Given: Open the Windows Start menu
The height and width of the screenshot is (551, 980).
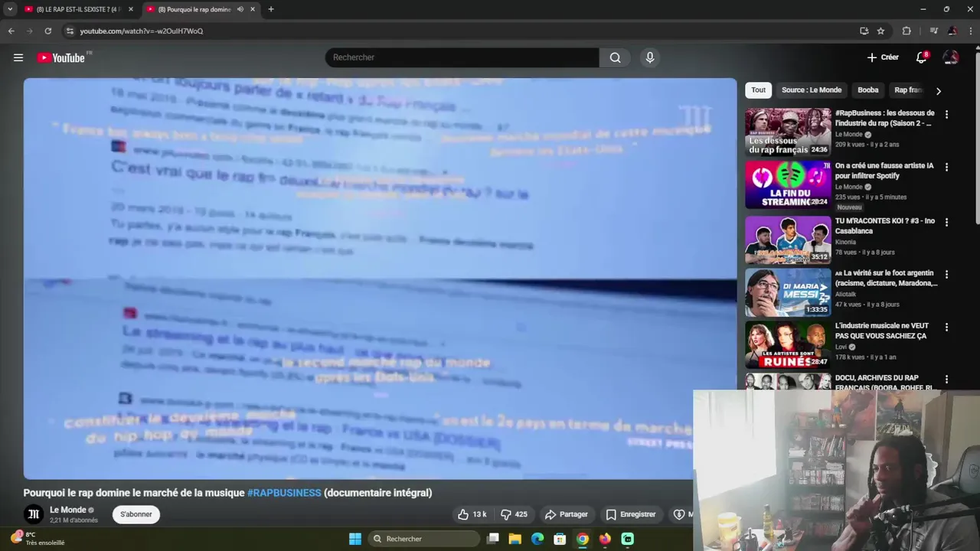Looking at the screenshot, I should pyautogui.click(x=355, y=539).
